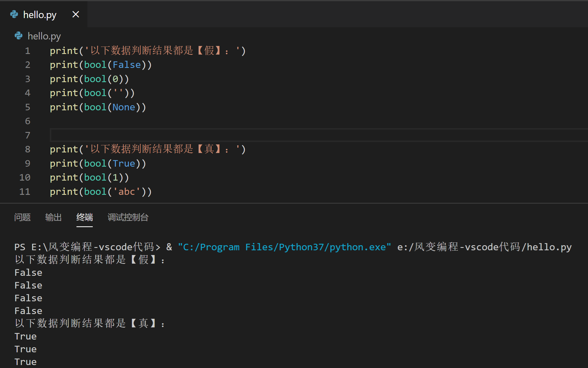Click True keyword on line 9

(x=124, y=164)
